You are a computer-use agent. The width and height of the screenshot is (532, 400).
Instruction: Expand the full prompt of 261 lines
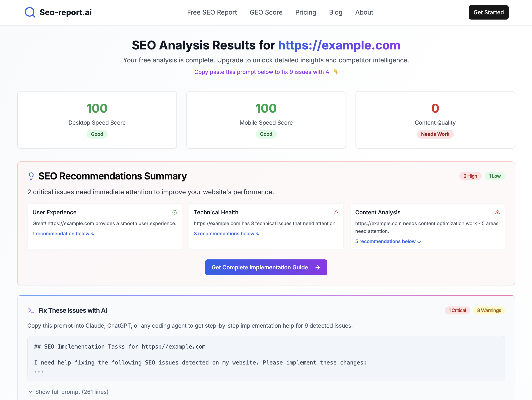[x=69, y=392]
